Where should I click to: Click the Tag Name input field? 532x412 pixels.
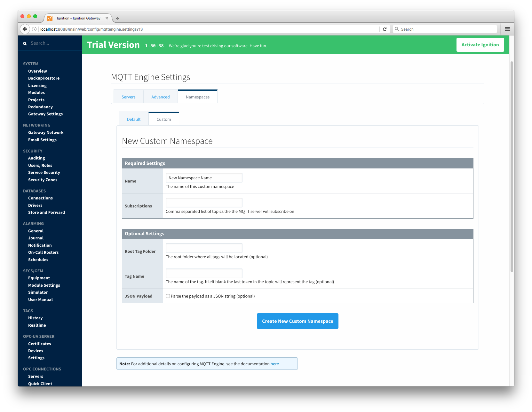[204, 273]
